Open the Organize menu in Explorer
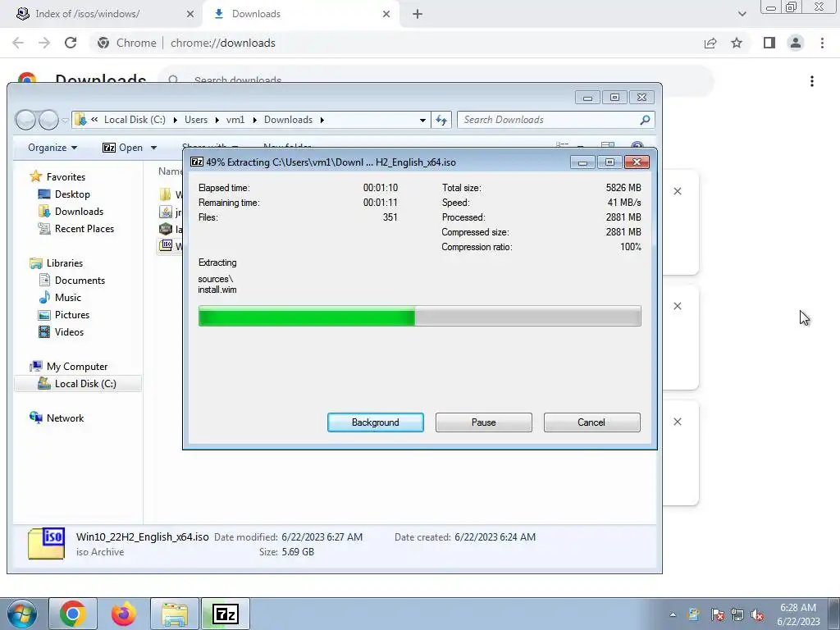This screenshot has width=840, height=630. point(52,148)
